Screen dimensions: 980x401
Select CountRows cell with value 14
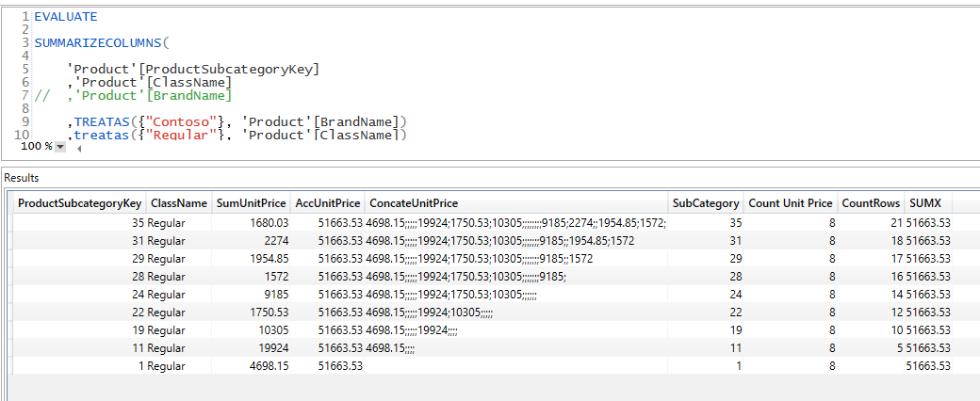pyautogui.click(x=872, y=295)
